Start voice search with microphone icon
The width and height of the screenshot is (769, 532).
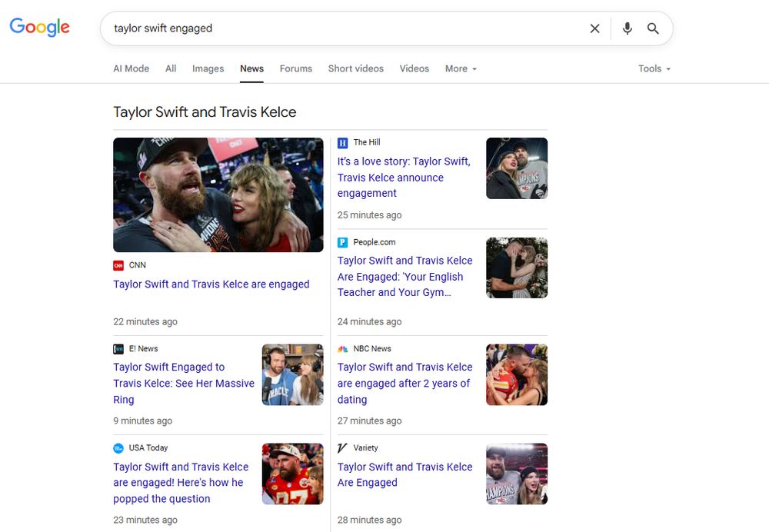(x=628, y=28)
